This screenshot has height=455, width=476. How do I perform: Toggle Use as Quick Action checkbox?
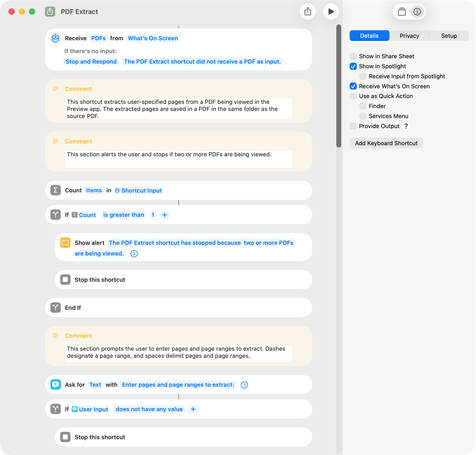click(x=353, y=96)
